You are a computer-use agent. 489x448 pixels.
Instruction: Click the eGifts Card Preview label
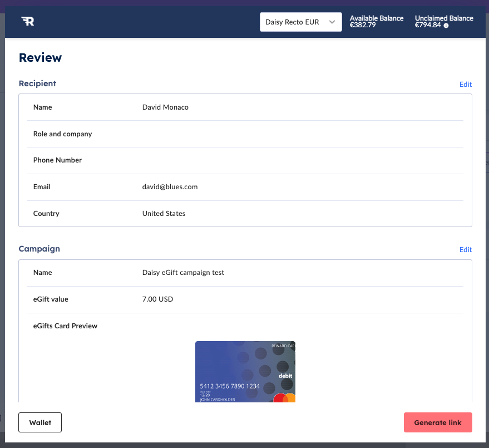(x=65, y=326)
